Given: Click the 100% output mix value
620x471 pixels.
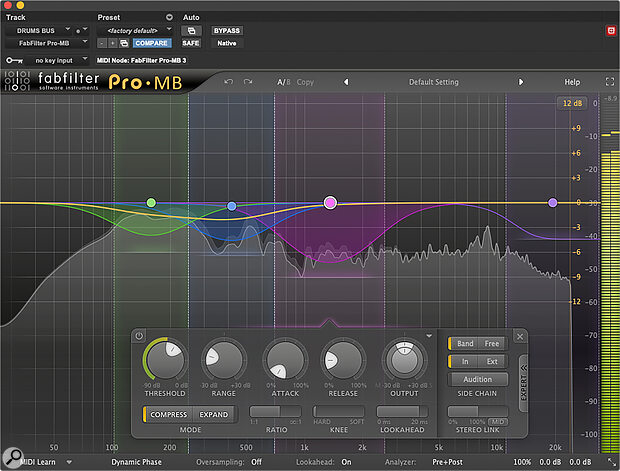Looking at the screenshot, I should point(522,462).
